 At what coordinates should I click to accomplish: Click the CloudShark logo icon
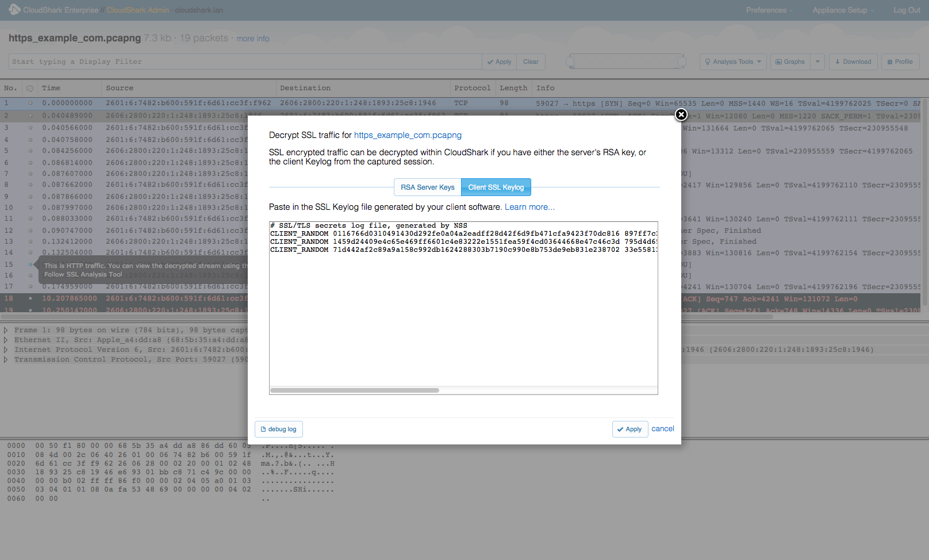(14, 10)
